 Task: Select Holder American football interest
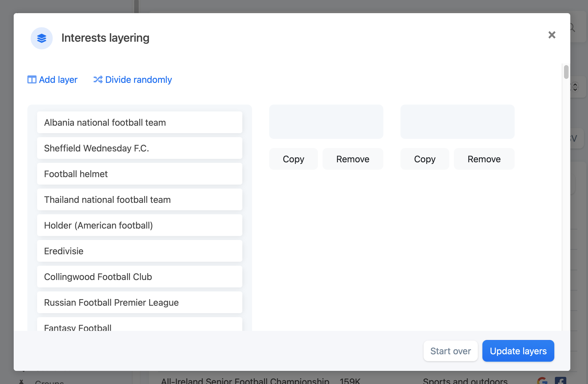pos(140,225)
